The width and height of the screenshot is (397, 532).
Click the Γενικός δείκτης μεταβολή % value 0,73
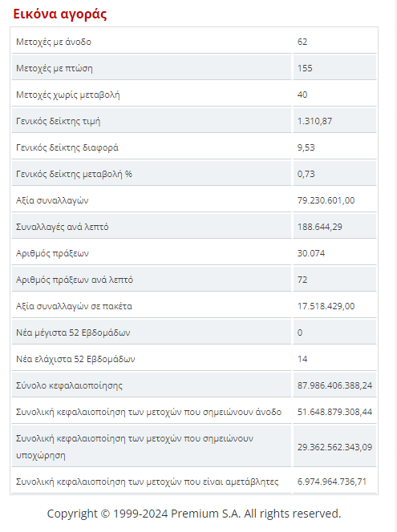[x=306, y=174]
